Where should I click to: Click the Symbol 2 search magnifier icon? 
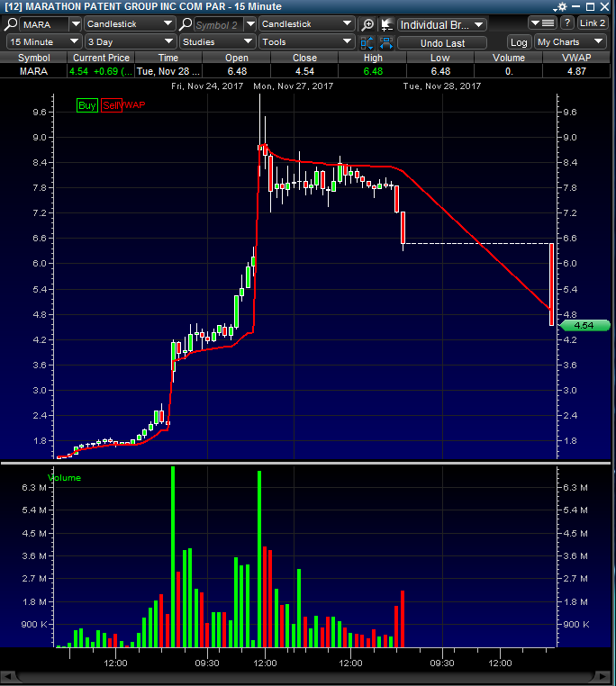pos(186,24)
